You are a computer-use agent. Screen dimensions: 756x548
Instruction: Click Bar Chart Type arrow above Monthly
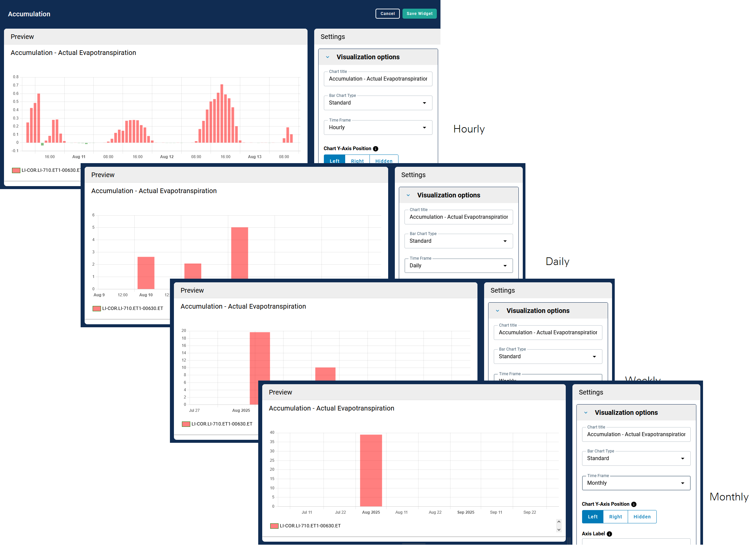point(682,459)
